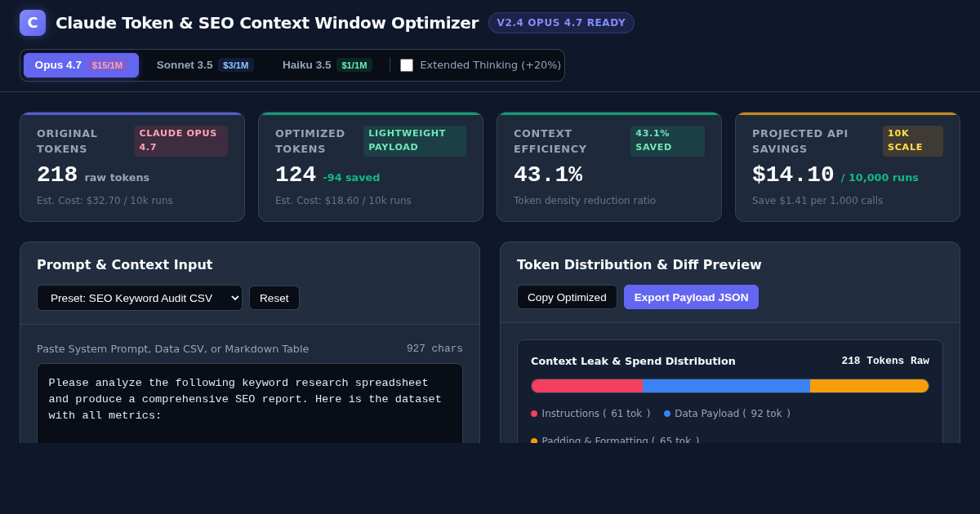The width and height of the screenshot is (980, 514).
Task: Open the Preset SEO Keyword Audit dropdown
Action: click(x=140, y=298)
